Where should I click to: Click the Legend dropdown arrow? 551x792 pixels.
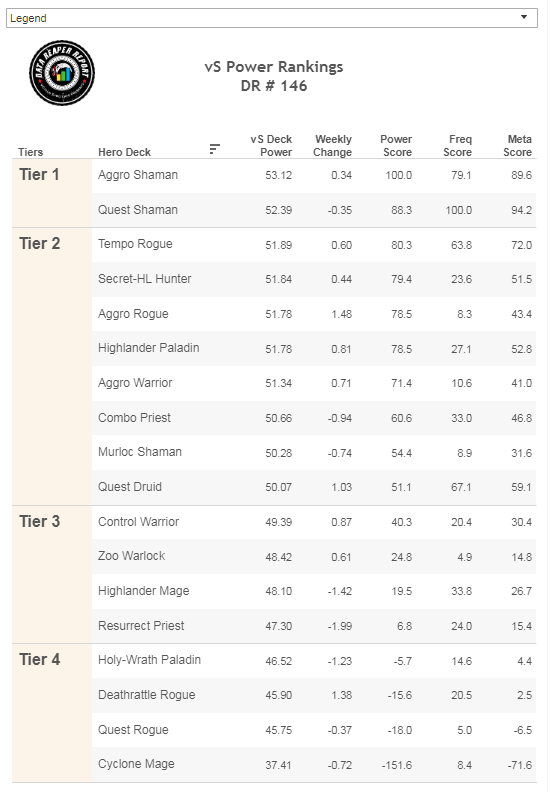tap(524, 18)
